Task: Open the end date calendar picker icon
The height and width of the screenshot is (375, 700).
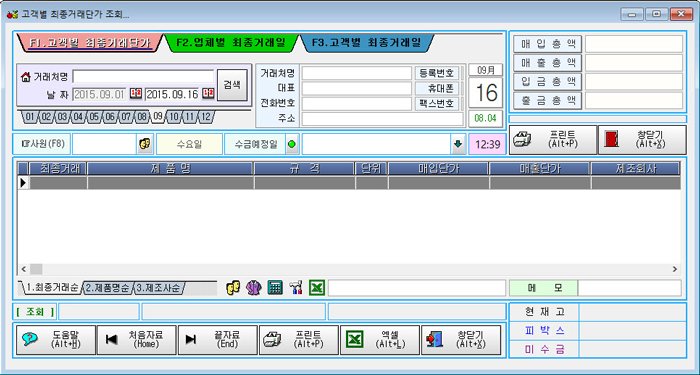Action: (208, 93)
